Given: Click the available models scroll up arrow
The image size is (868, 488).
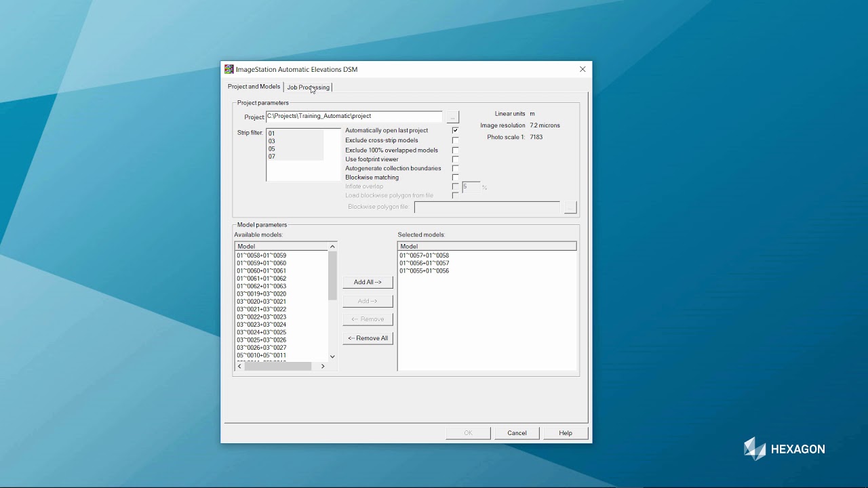Looking at the screenshot, I should click(332, 247).
